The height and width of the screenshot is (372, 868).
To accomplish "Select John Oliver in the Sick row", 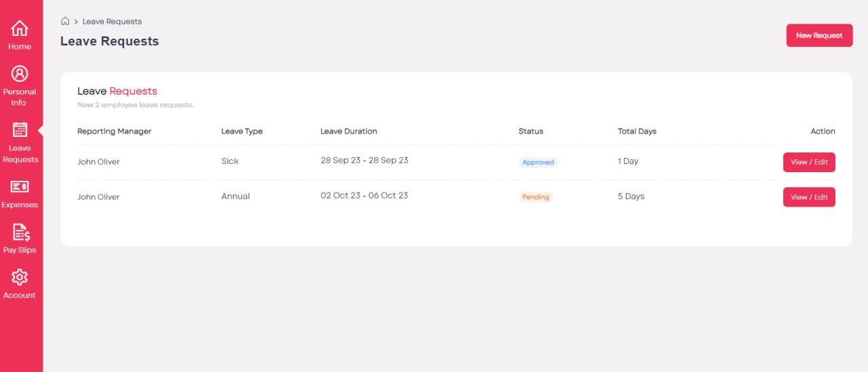I will tap(98, 162).
